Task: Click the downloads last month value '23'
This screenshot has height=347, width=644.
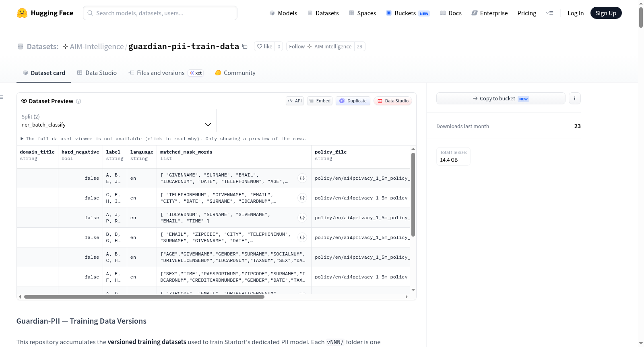Action: [578, 126]
